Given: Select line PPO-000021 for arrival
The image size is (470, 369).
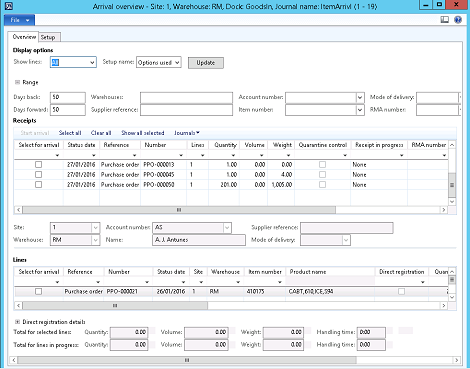Looking at the screenshot, I should [x=39, y=291].
